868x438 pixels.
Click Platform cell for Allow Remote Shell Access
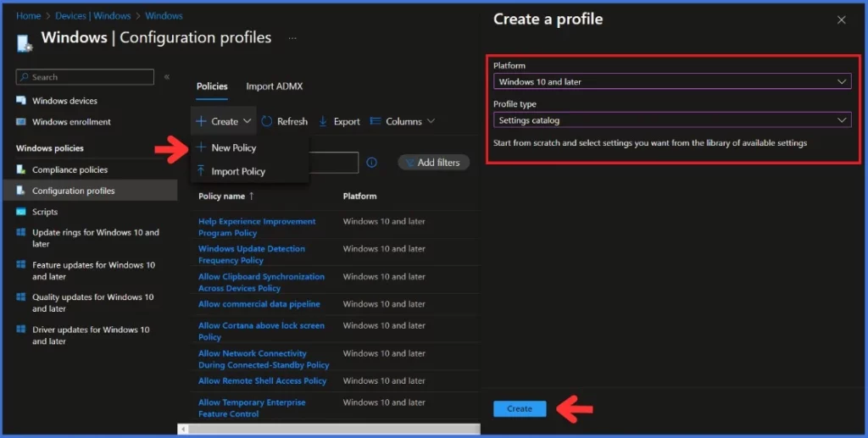pyautogui.click(x=384, y=380)
